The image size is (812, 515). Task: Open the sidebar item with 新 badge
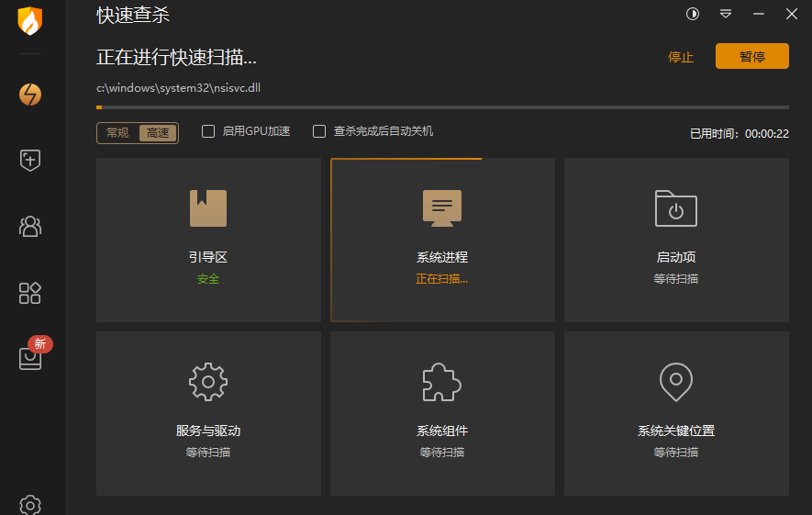click(x=30, y=357)
